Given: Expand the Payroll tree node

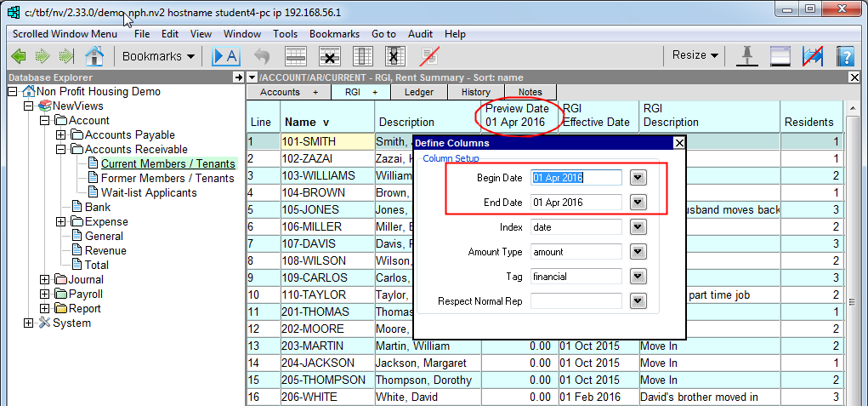Looking at the screenshot, I should [x=44, y=294].
